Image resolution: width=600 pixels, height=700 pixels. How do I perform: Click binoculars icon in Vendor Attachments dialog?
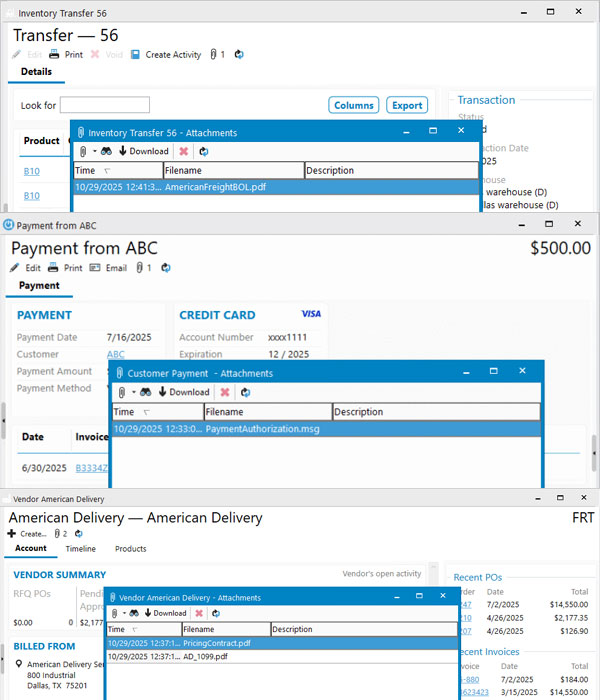(x=134, y=613)
